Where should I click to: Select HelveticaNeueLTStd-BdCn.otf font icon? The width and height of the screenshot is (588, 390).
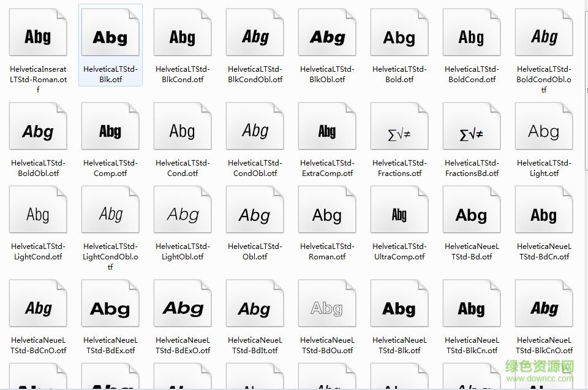544,210
